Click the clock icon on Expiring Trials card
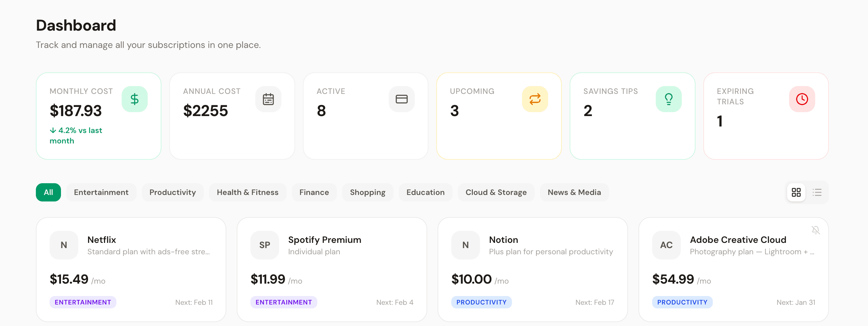The height and width of the screenshot is (326, 868). point(802,99)
